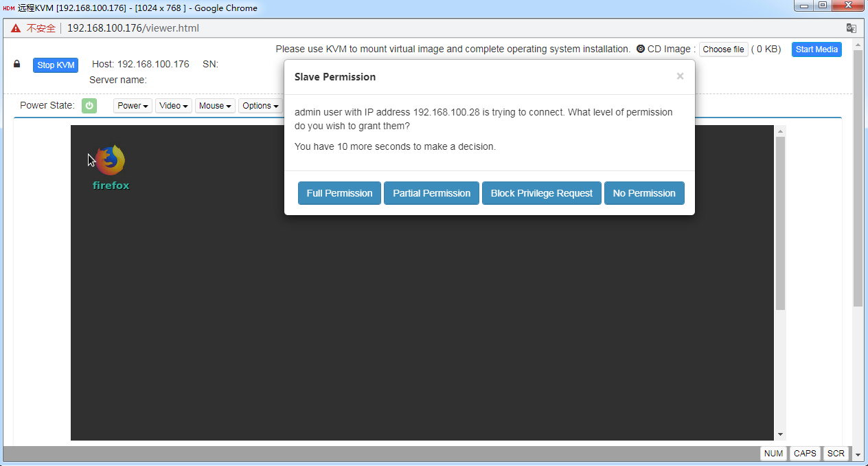Click the HDM favicon in title bar
This screenshot has width=868, height=466.
coord(9,8)
